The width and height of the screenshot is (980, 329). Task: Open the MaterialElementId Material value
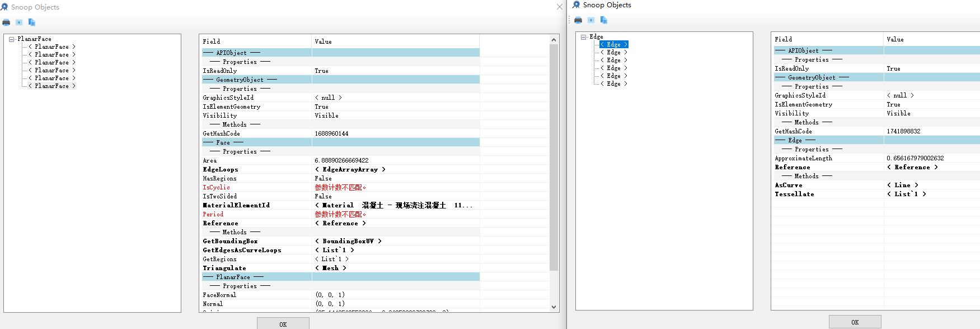(393, 205)
